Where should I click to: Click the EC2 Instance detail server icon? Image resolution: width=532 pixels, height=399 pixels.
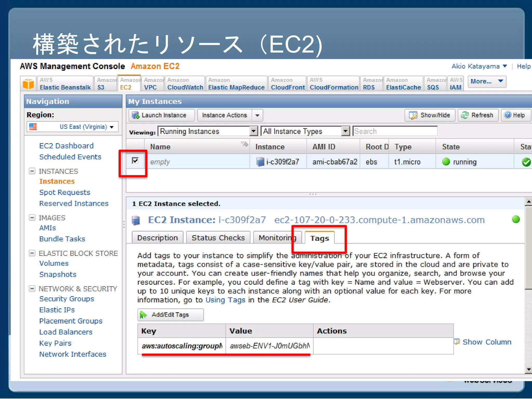click(136, 220)
